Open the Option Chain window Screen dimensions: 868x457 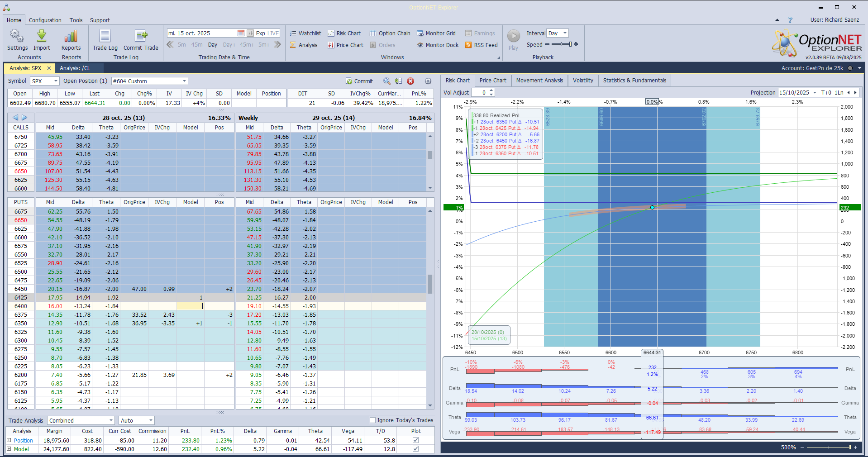tap(390, 33)
